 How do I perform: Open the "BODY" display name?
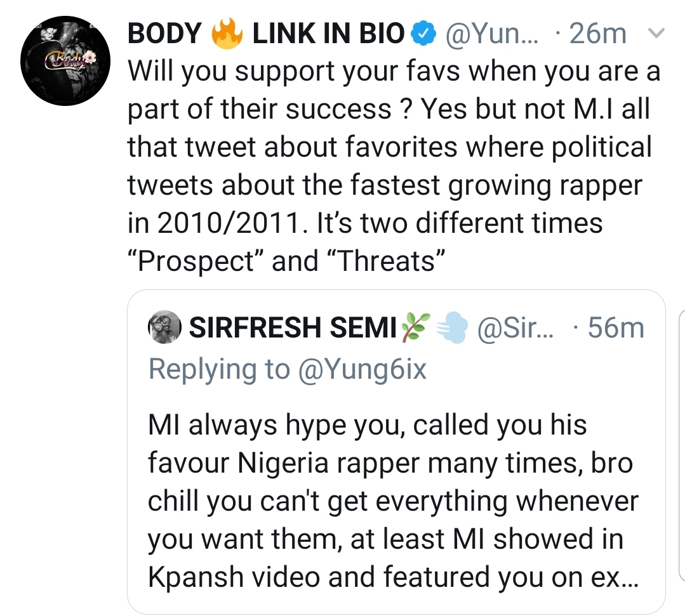coord(165,34)
